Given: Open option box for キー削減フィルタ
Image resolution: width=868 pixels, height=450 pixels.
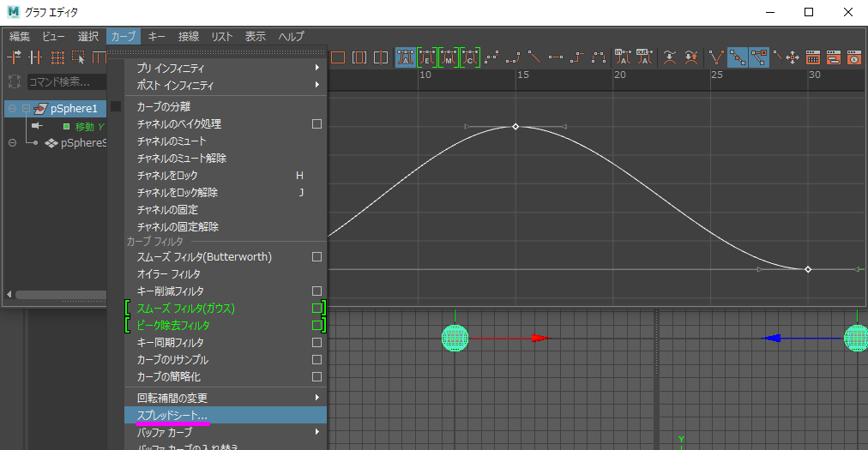Looking at the screenshot, I should [316, 291].
